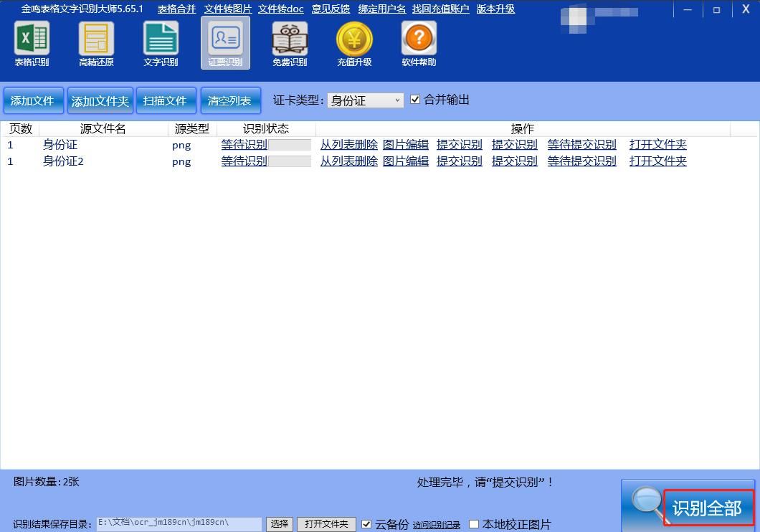
Task: Open the 版本升级 menu link
Action: point(496,9)
